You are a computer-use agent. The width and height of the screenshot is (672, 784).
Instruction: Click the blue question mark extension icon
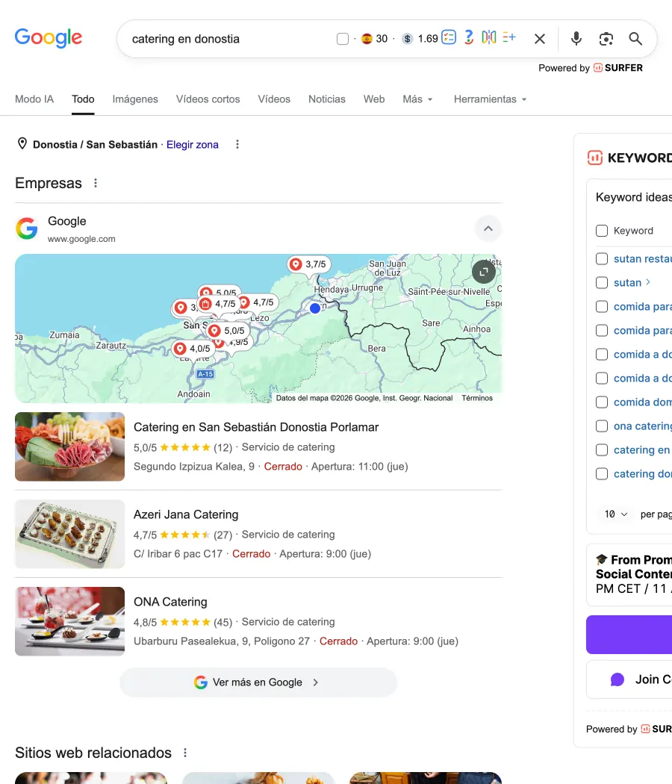click(x=468, y=37)
